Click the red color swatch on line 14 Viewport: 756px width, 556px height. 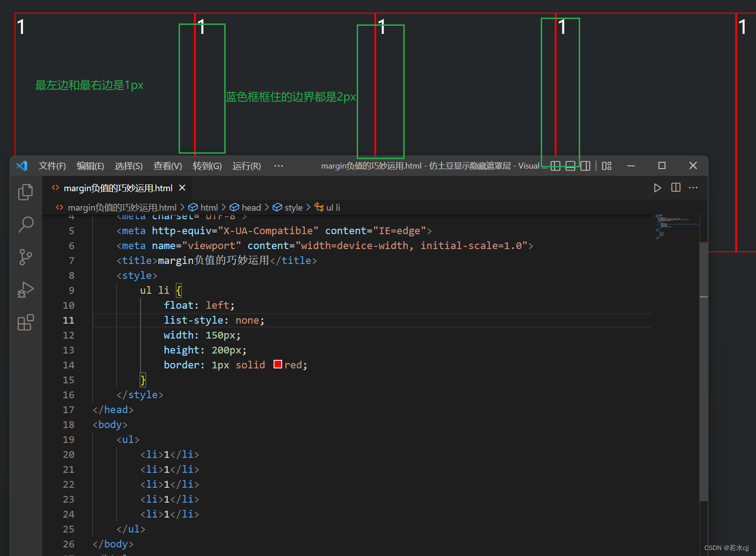tap(278, 364)
